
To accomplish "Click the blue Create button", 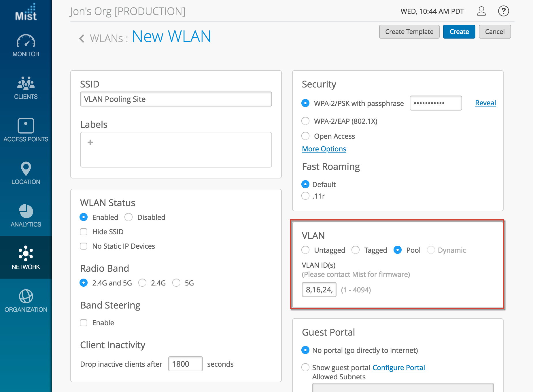I will point(459,32).
